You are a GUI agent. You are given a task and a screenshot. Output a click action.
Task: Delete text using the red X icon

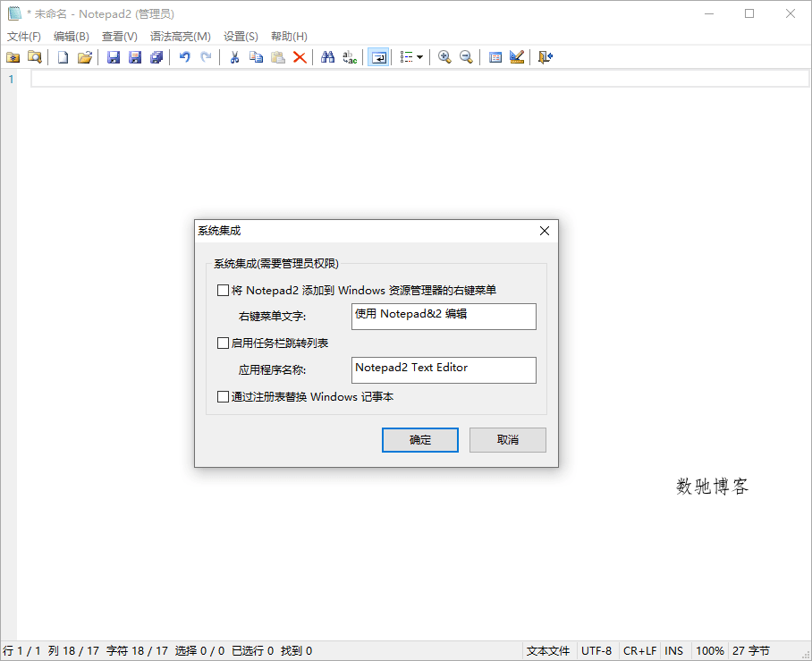click(300, 57)
